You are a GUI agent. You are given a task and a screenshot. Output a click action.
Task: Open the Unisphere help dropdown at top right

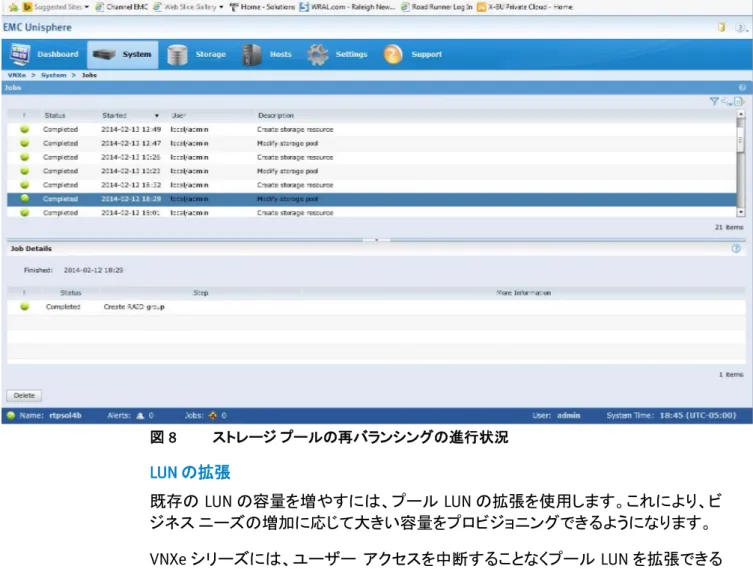click(x=741, y=28)
